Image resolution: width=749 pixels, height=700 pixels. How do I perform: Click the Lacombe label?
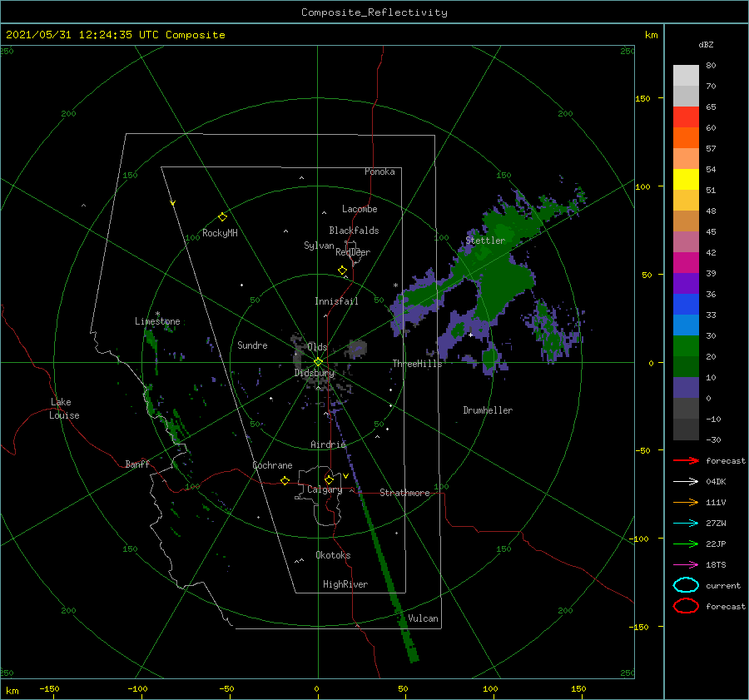360,209
